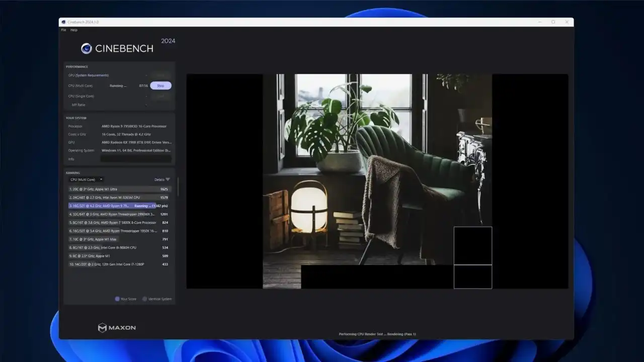Click the Maxon logo icon
The width and height of the screenshot is (644, 362).
tap(102, 328)
